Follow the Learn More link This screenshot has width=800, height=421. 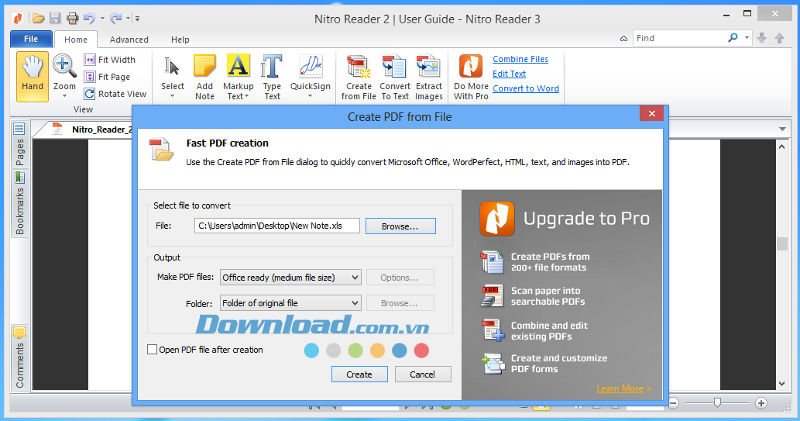coord(623,388)
